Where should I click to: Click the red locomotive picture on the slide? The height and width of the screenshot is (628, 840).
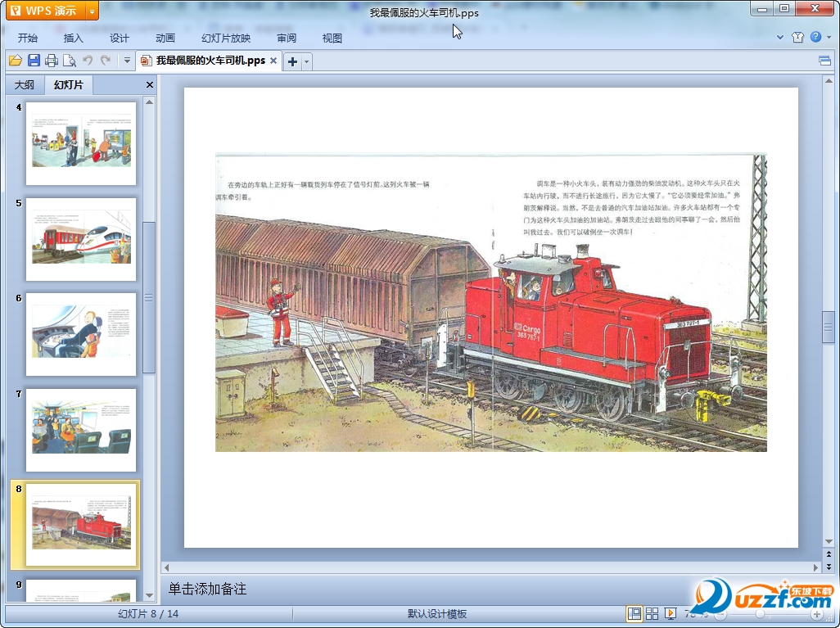[x=490, y=303]
